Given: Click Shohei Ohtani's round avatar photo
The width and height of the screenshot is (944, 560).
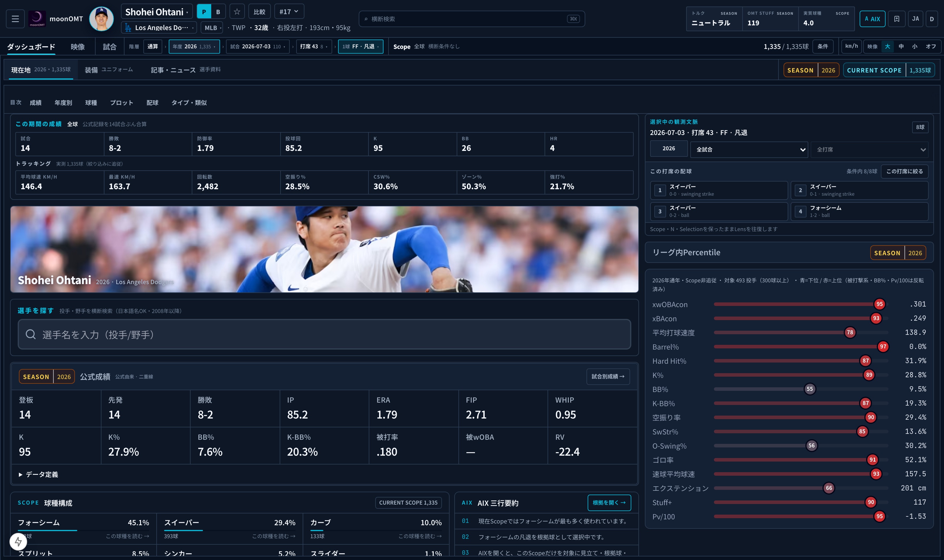Looking at the screenshot, I should click(101, 19).
